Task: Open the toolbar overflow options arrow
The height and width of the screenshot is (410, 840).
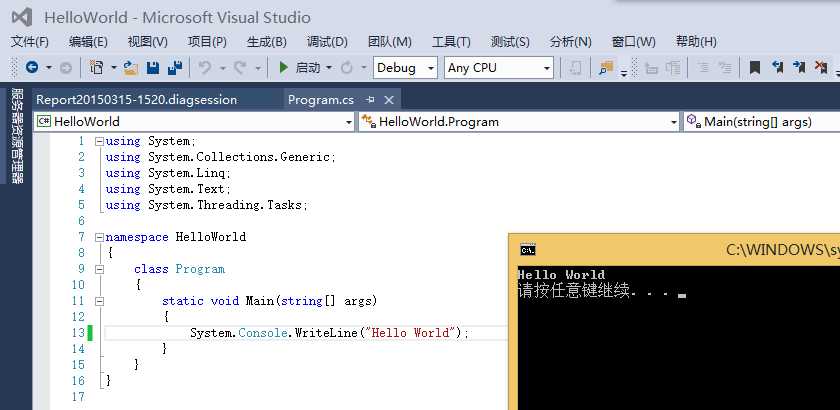Action: click(624, 74)
